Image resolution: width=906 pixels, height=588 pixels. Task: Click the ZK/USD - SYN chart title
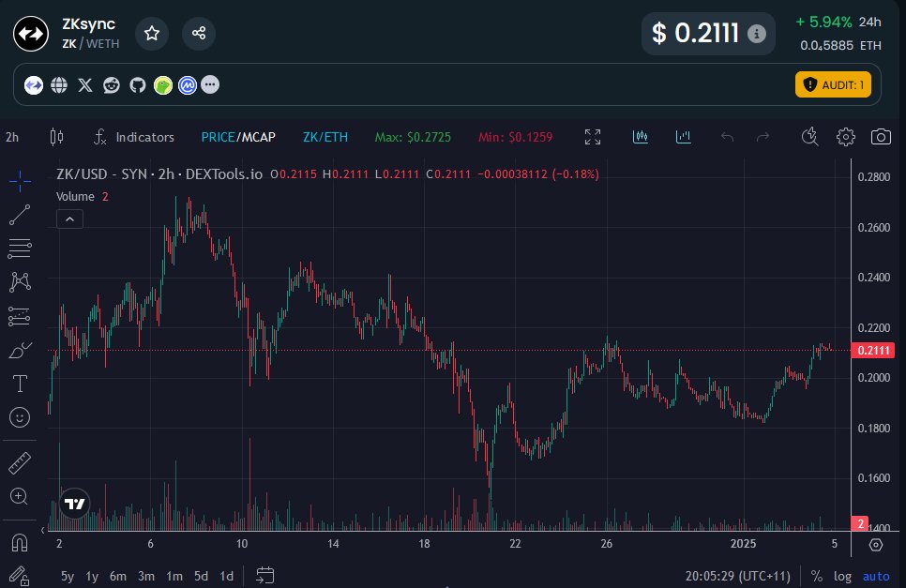click(x=159, y=173)
